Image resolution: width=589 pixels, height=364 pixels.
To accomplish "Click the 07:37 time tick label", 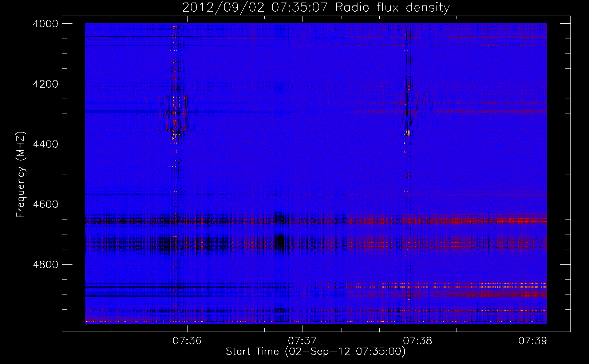I will (303, 341).
